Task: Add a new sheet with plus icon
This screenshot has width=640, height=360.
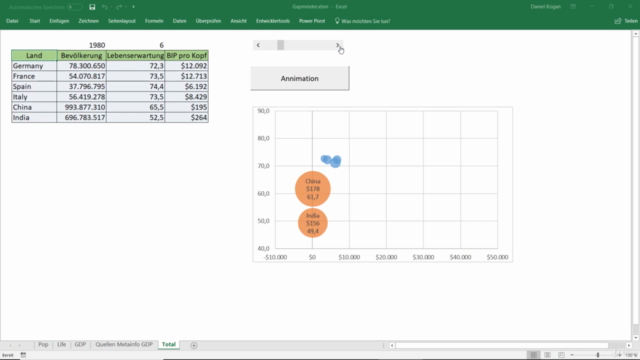Action: point(194,345)
